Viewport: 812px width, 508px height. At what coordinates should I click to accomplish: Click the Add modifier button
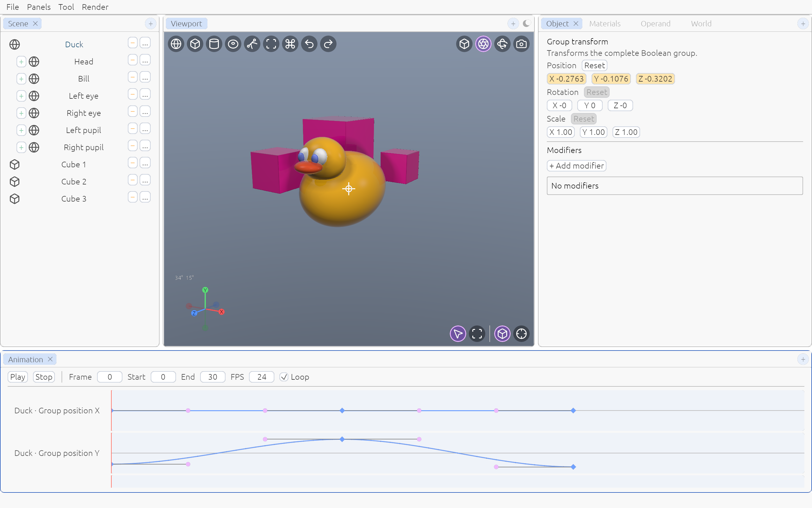click(x=576, y=166)
